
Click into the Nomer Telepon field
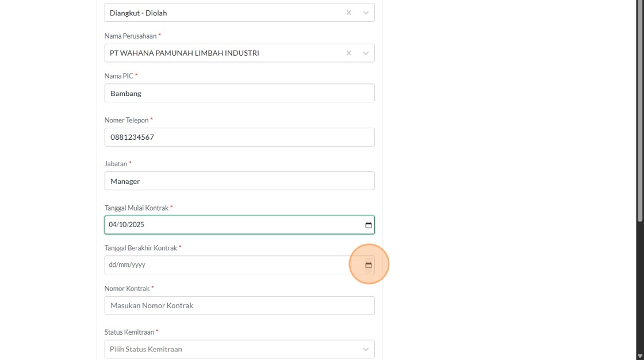[x=239, y=137]
